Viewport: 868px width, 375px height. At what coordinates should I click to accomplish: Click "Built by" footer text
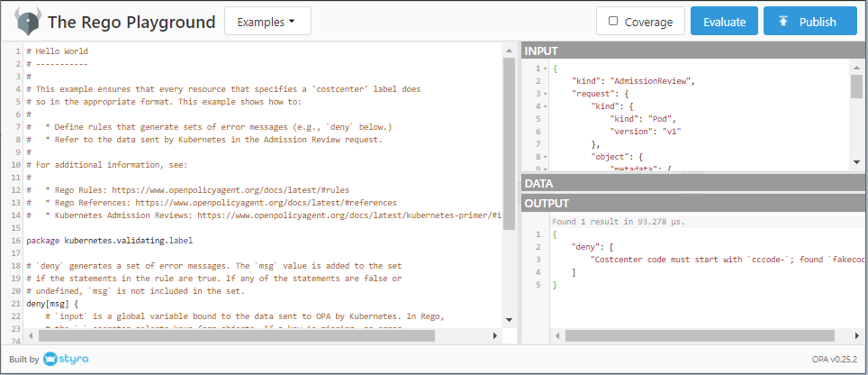[x=23, y=360]
